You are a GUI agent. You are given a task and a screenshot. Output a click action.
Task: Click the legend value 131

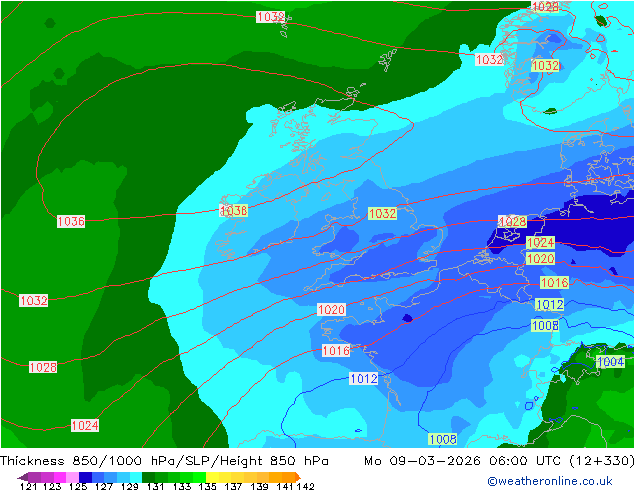tap(155, 486)
